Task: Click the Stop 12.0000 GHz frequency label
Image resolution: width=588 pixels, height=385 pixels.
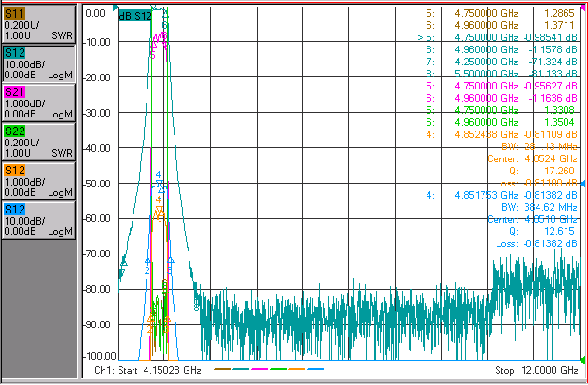Action: pos(537,371)
